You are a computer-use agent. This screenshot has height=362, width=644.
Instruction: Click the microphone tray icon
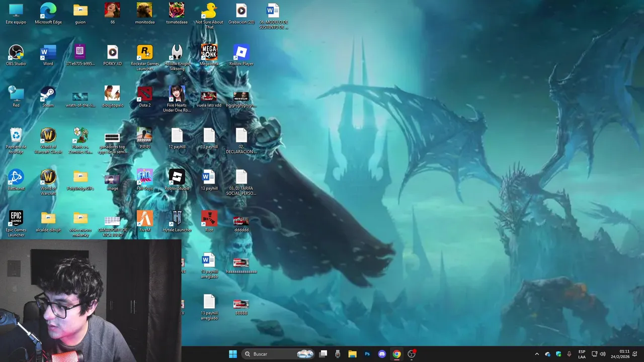point(569,354)
